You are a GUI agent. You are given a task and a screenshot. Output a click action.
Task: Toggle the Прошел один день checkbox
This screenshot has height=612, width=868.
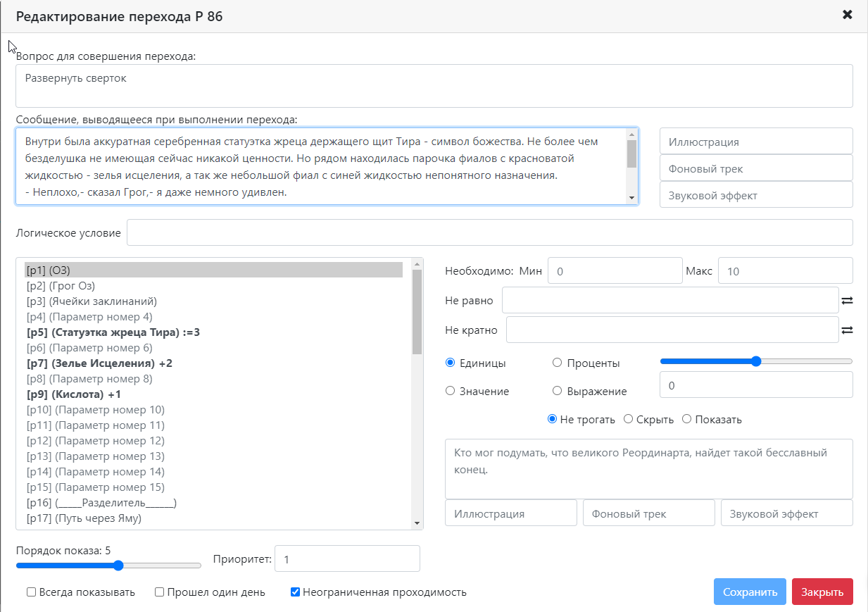click(160, 592)
